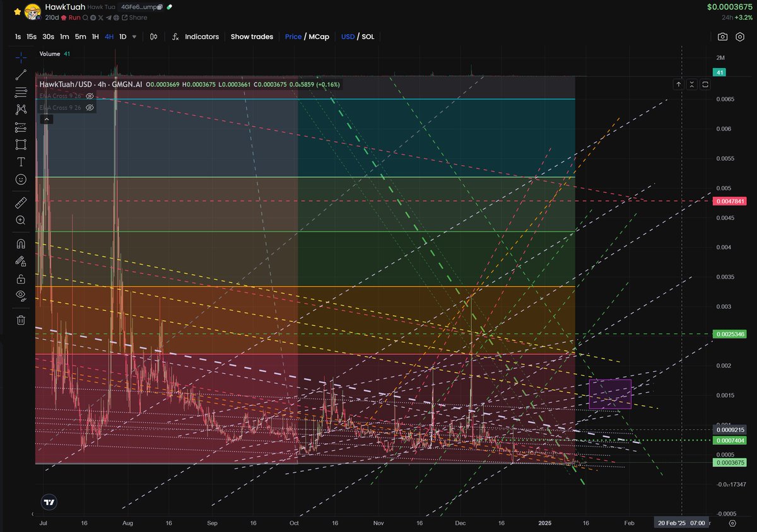The width and height of the screenshot is (757, 532).
Task: Collapse the pane with chevrons button
Action: click(x=691, y=84)
